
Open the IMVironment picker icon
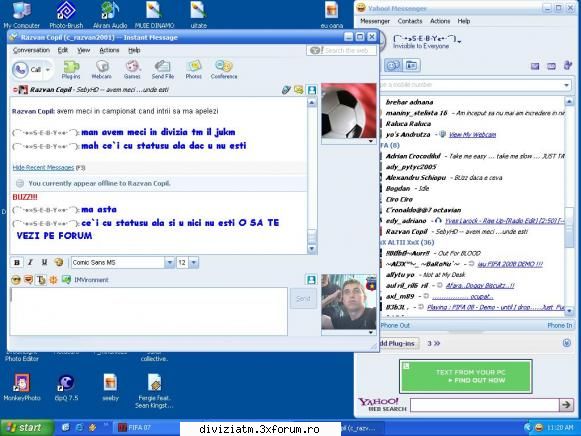point(66,280)
